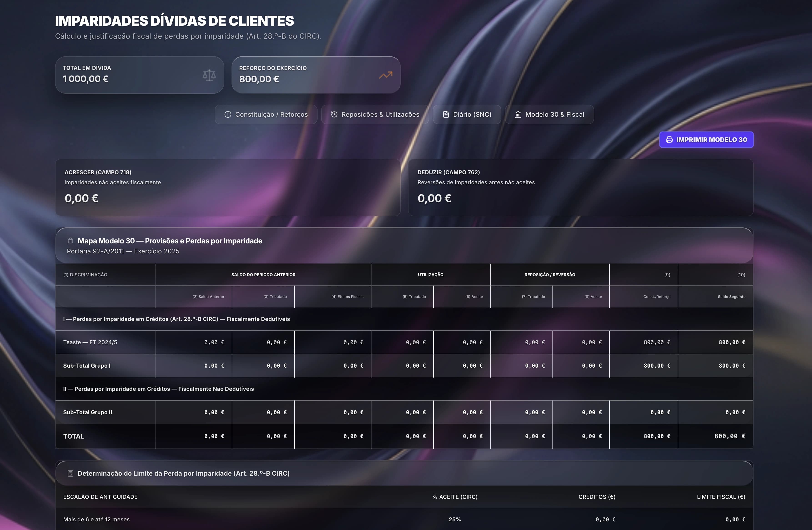
Task: Click the calculator icon beside Determinação do Limite
Action: [71, 473]
